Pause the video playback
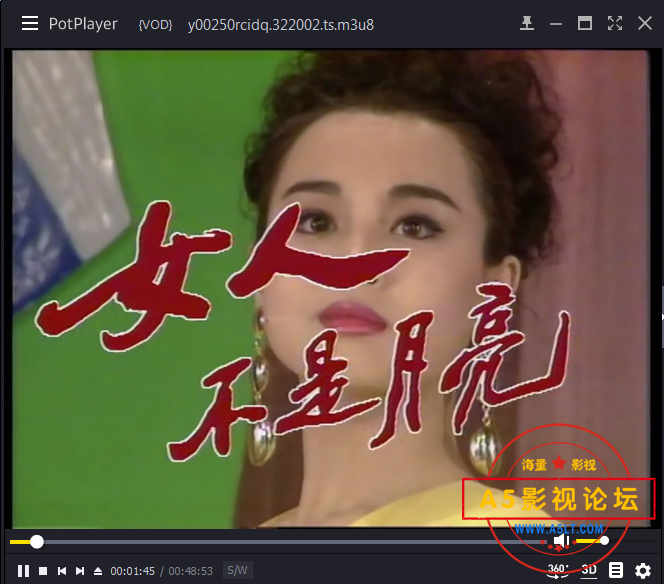 pos(24,571)
